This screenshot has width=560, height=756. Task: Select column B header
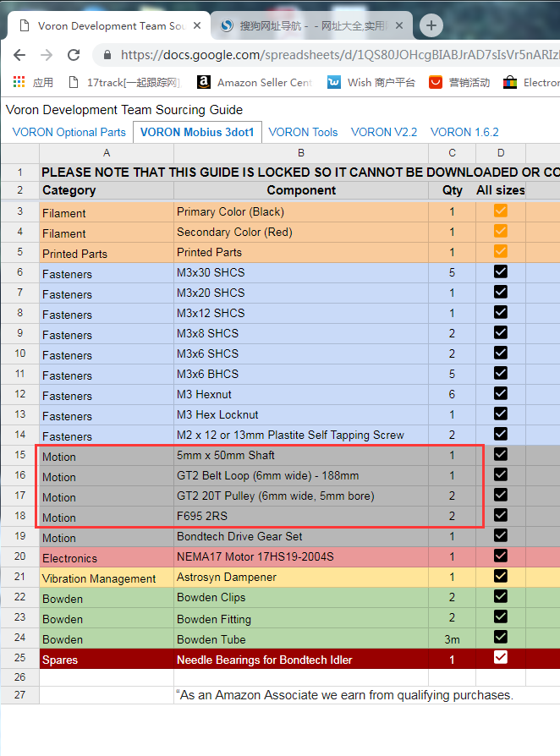[300, 153]
